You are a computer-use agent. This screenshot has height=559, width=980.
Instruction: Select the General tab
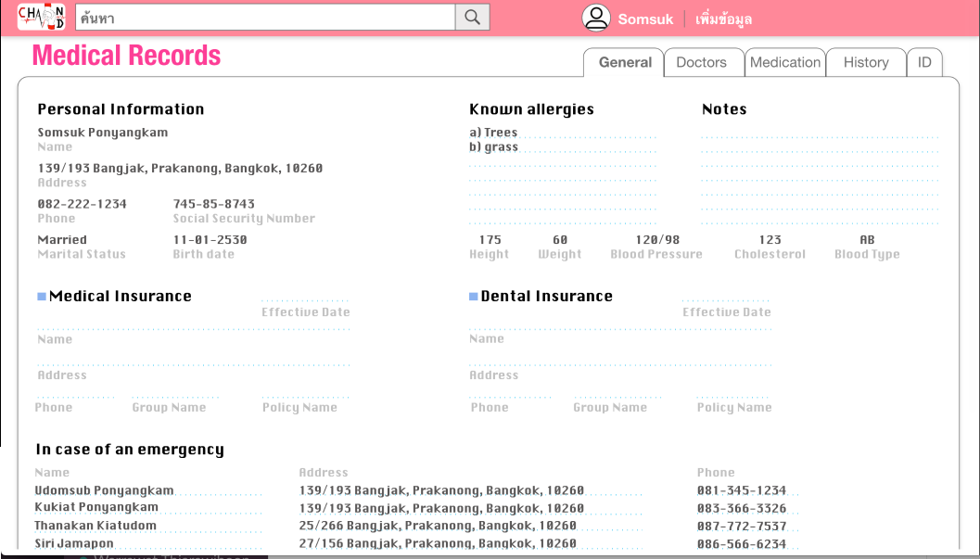coord(625,62)
